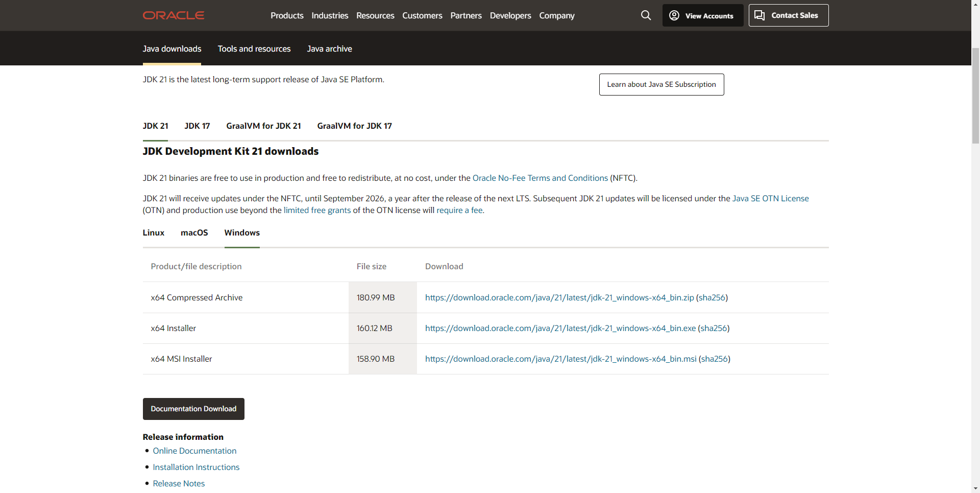The width and height of the screenshot is (980, 493).
Task: Open the Developers menu
Action: [510, 15]
